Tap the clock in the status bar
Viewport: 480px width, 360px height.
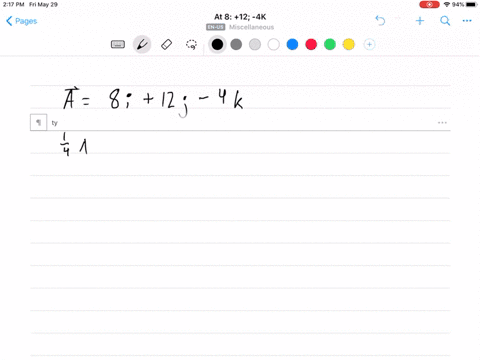[14, 5]
